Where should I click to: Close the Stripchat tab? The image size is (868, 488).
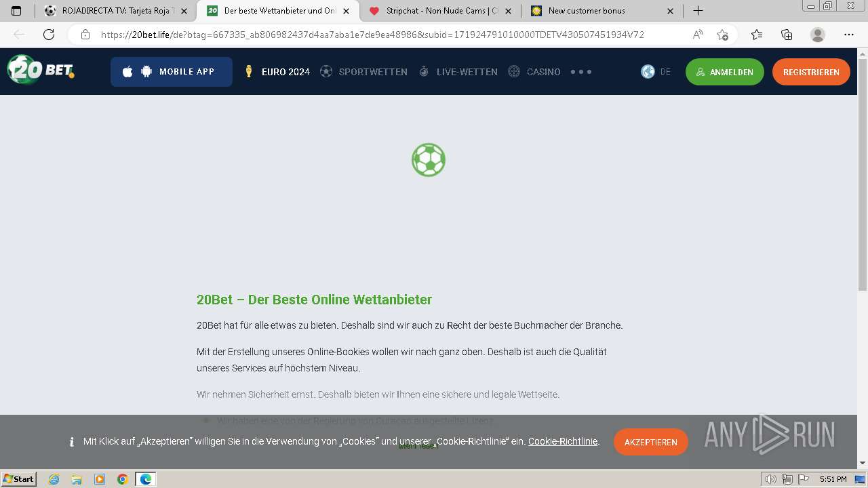click(x=508, y=11)
